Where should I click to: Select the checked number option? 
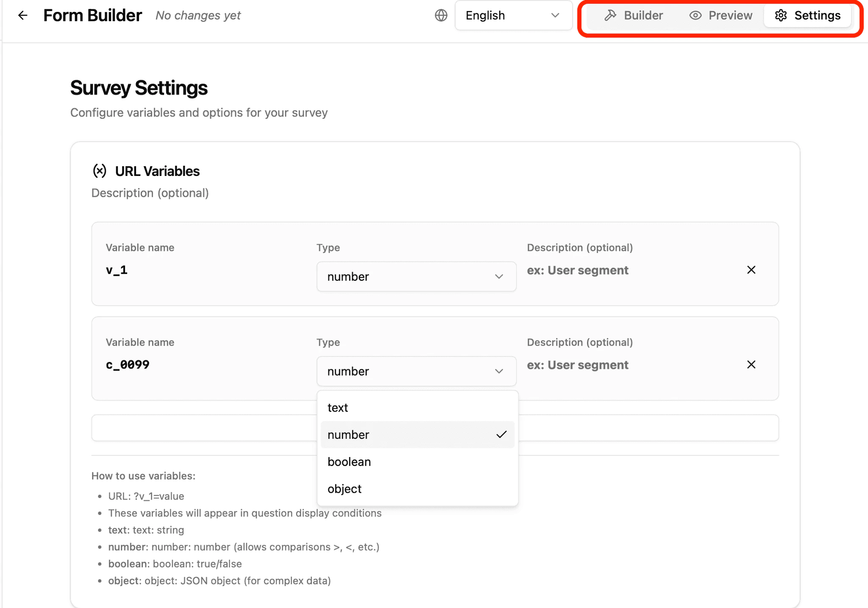[348, 435]
